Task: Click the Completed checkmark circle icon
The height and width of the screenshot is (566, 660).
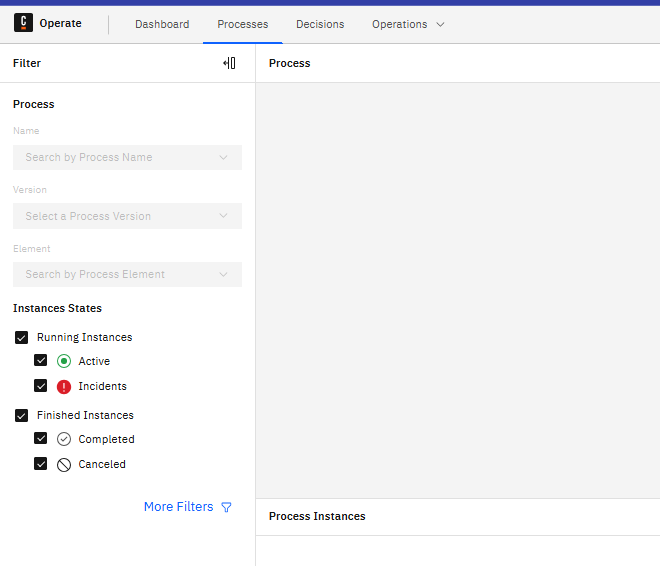Action: pos(64,439)
